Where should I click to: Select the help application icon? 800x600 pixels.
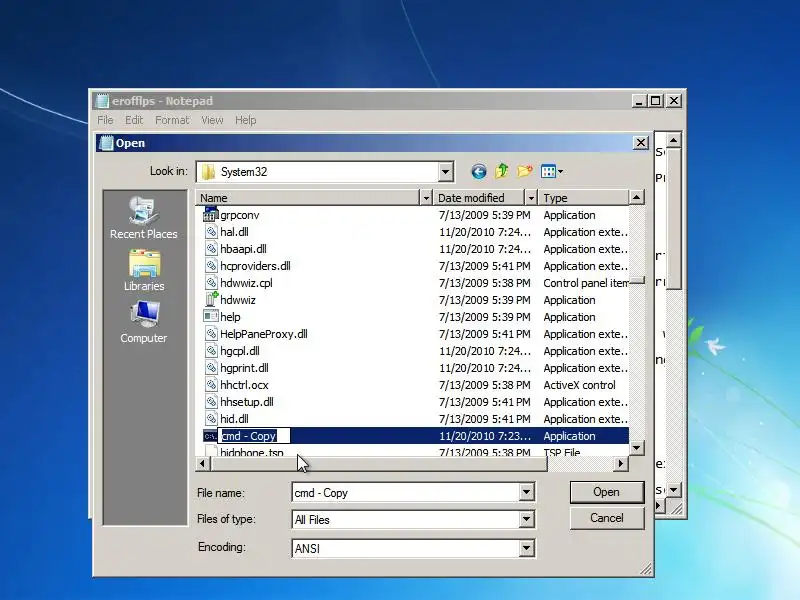coord(211,317)
